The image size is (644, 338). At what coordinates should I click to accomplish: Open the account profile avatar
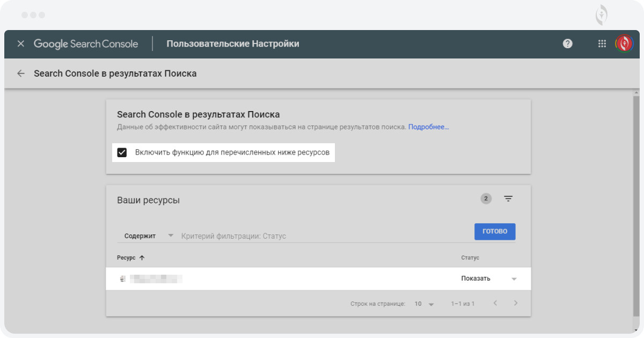pos(624,43)
